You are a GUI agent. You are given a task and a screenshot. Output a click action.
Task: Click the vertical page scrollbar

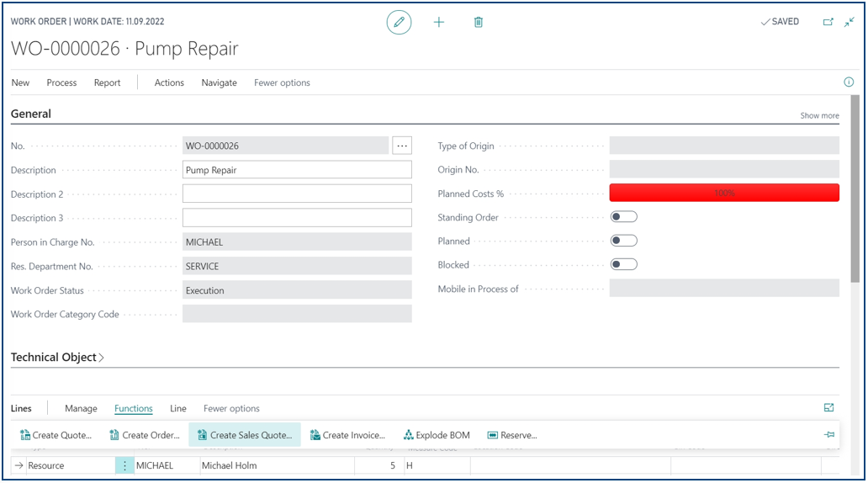[855, 188]
